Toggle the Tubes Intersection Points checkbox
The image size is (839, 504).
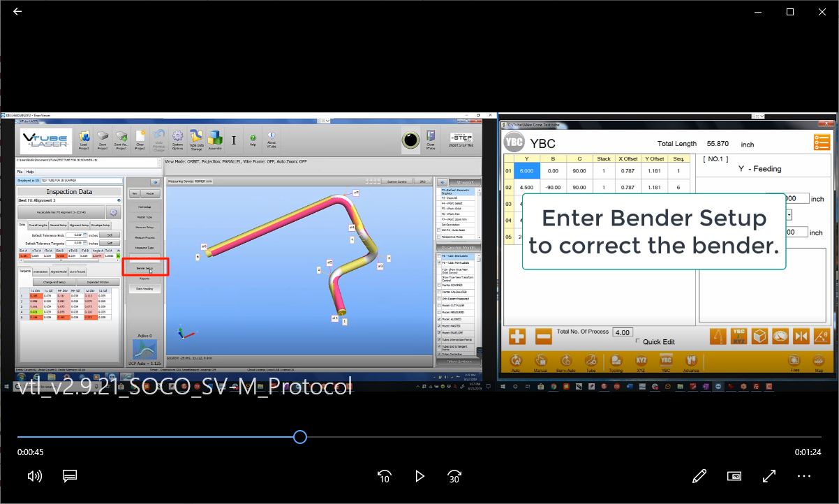[439, 340]
